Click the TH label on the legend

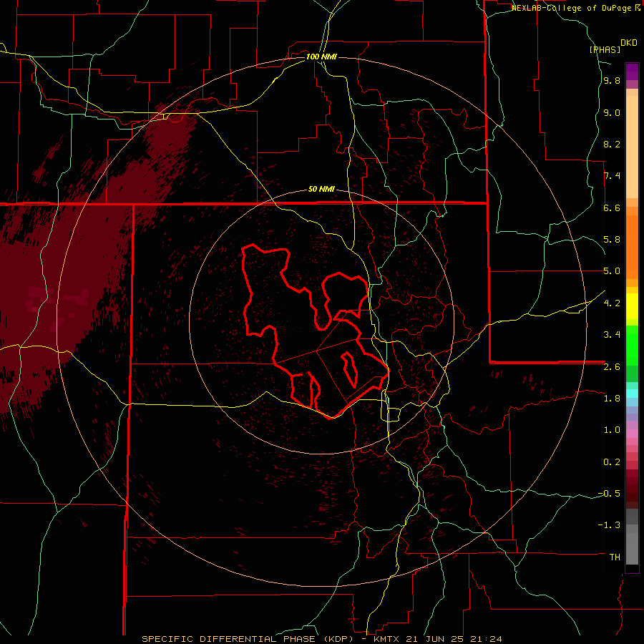(x=615, y=557)
